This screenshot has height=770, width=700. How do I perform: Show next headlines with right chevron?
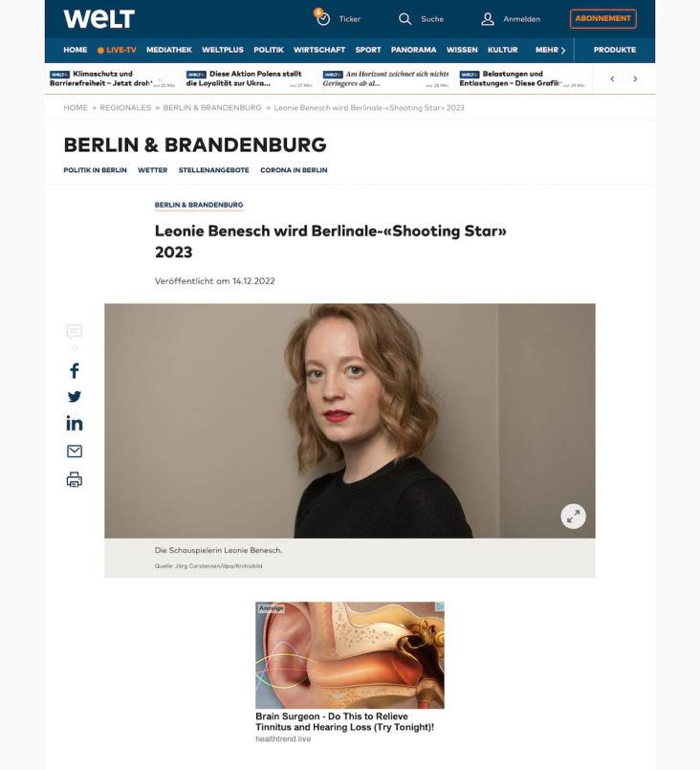(635, 78)
